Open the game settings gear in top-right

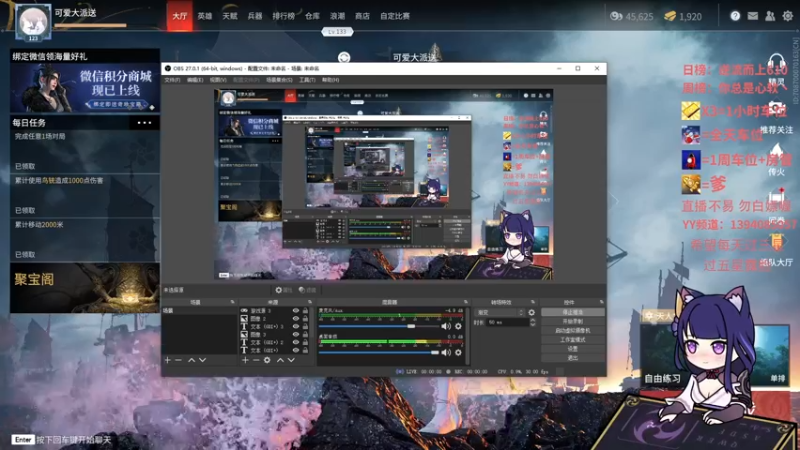tap(788, 16)
